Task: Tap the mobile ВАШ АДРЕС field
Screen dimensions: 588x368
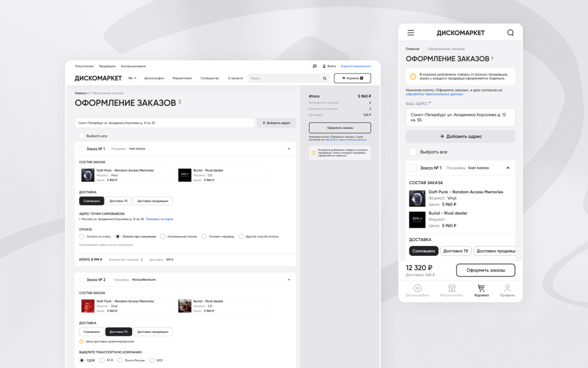Action: (461, 117)
